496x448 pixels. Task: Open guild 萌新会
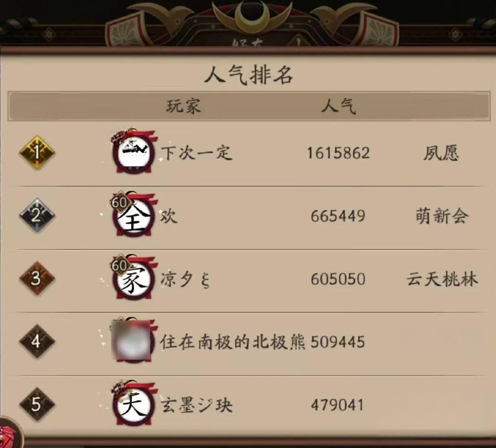tap(442, 216)
